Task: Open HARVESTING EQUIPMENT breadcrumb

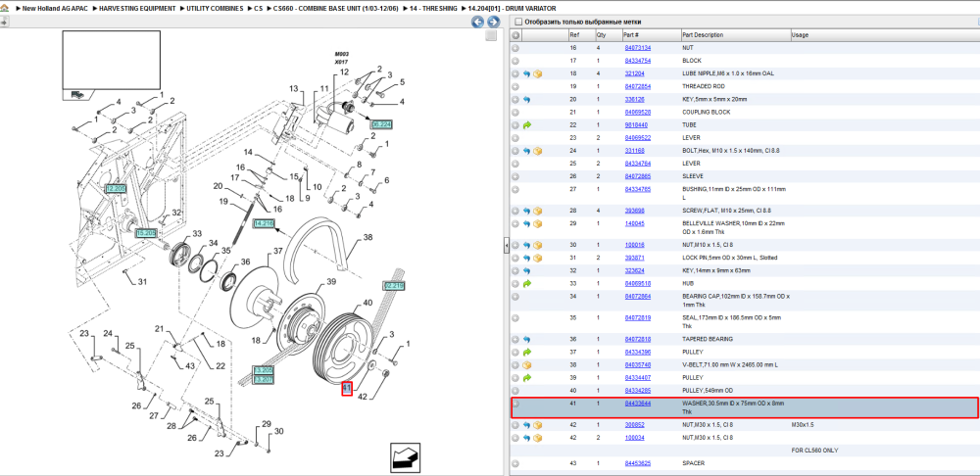Action: pyautogui.click(x=139, y=8)
